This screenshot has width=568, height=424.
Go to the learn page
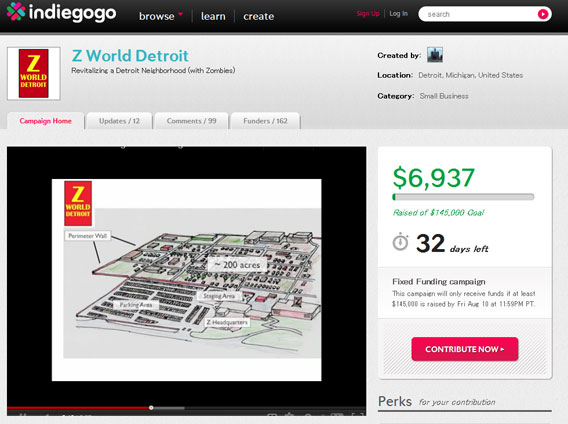[x=213, y=16]
